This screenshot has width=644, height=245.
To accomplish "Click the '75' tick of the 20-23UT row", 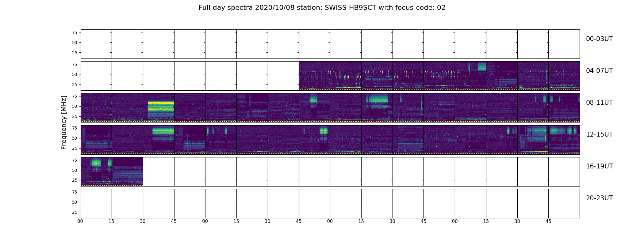I will pyautogui.click(x=75, y=192).
